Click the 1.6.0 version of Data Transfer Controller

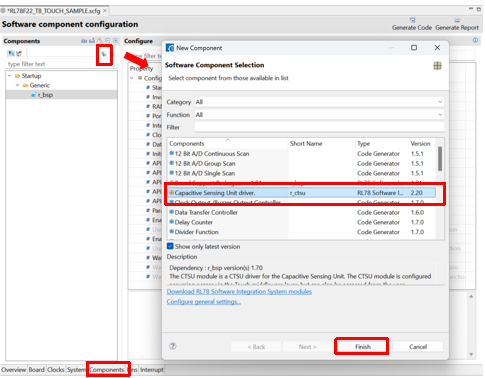coord(417,212)
